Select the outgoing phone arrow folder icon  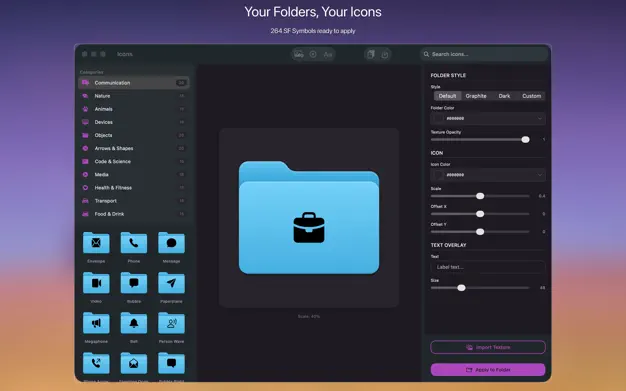pos(96,363)
